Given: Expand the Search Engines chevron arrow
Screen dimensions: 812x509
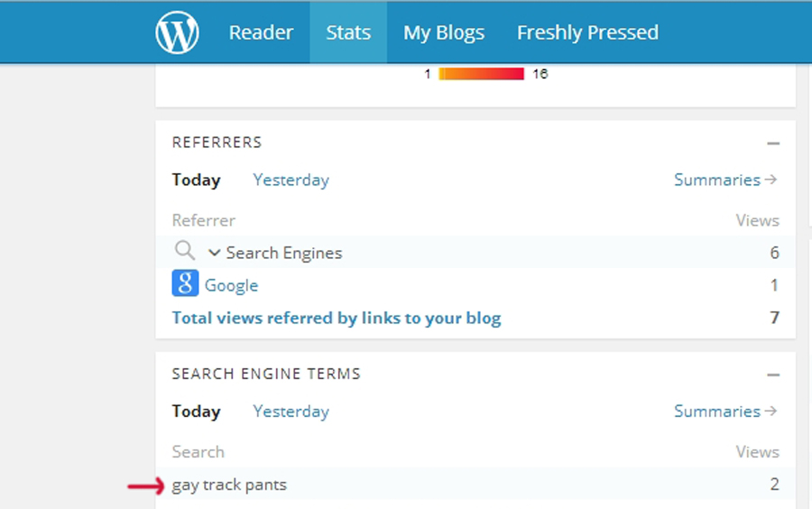Looking at the screenshot, I should 215,253.
